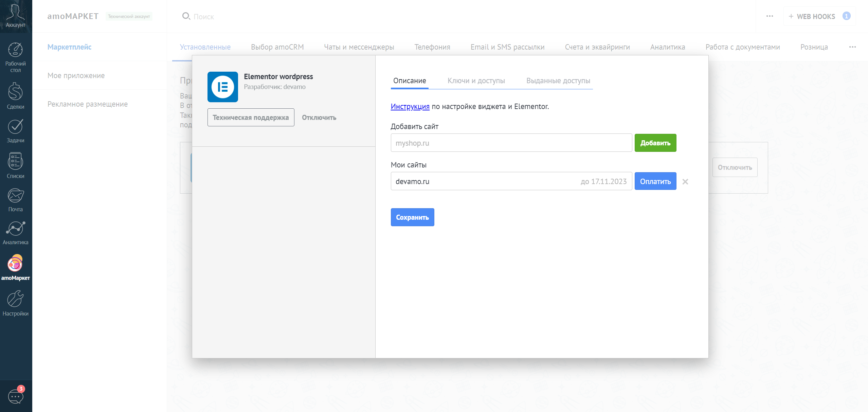Remove devamo.ru using the X icon
The height and width of the screenshot is (412, 868).
point(685,181)
